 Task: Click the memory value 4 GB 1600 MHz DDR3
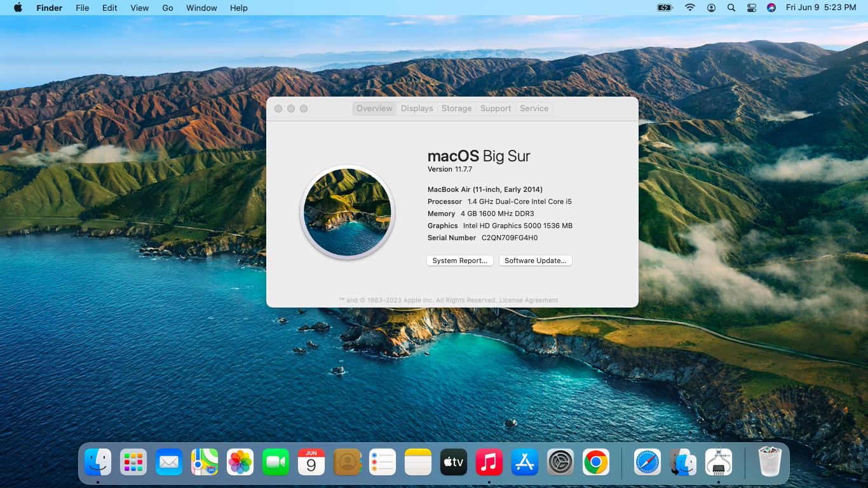click(x=498, y=213)
